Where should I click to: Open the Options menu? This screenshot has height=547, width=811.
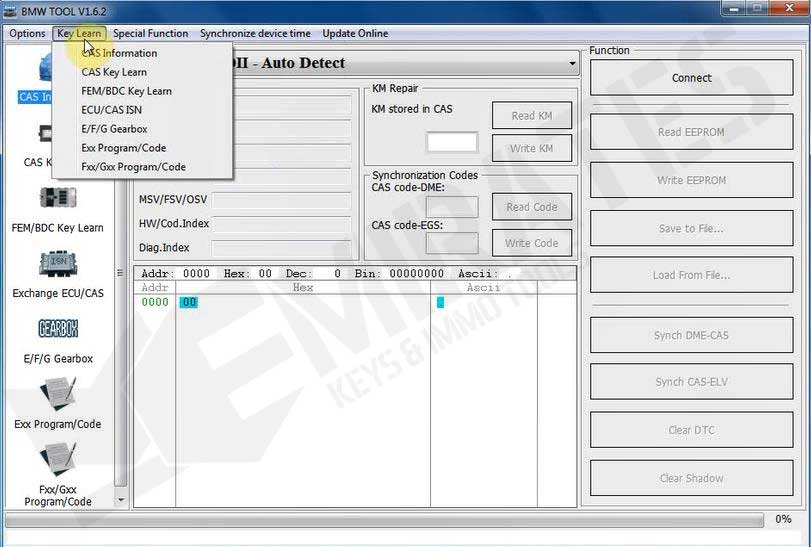click(x=27, y=34)
